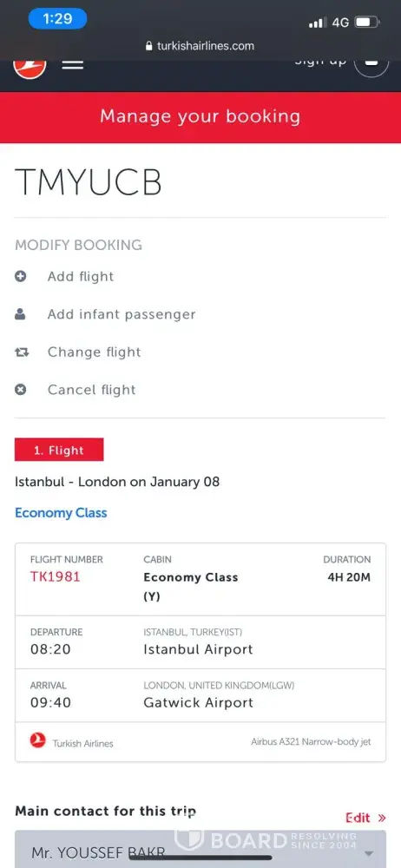
Task: Open the Economy Class link
Action: coord(61,513)
